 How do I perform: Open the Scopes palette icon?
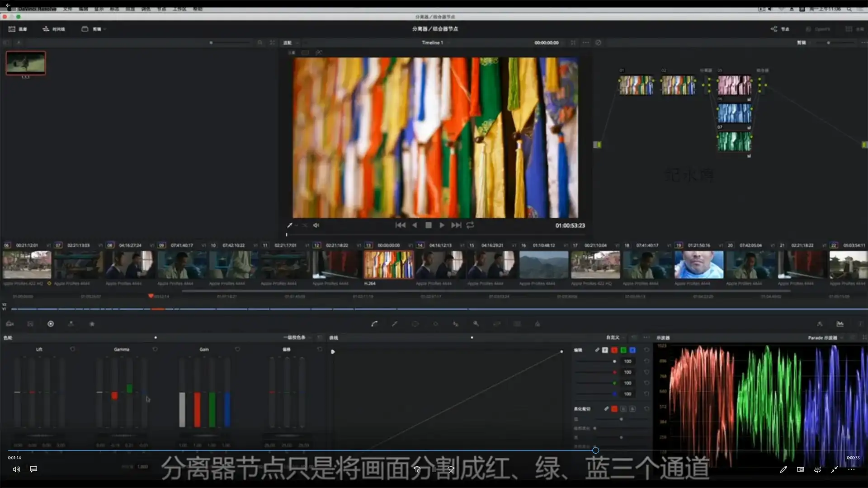[840, 324]
